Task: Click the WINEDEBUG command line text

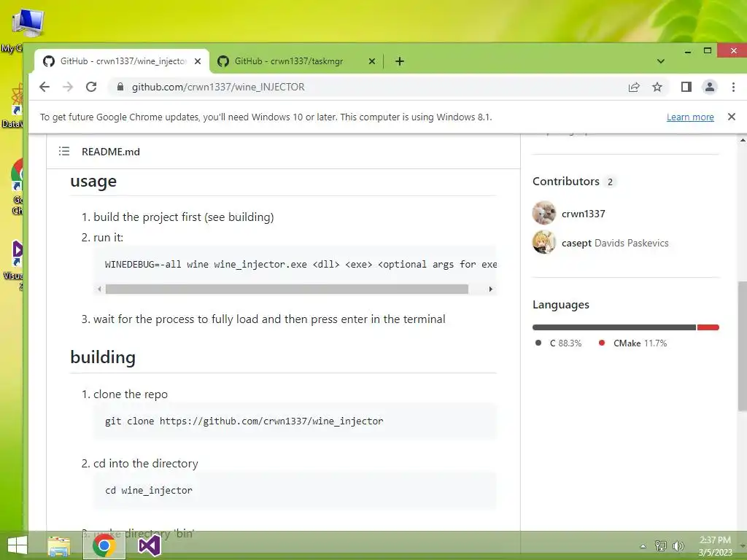Action: pyautogui.click(x=301, y=264)
